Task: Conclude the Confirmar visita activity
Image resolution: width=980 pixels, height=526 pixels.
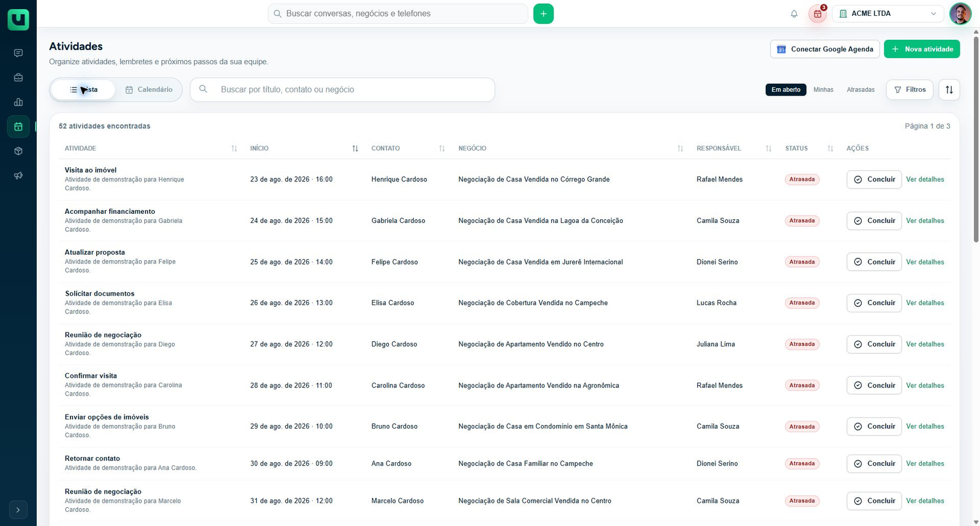Action: pyautogui.click(x=874, y=385)
